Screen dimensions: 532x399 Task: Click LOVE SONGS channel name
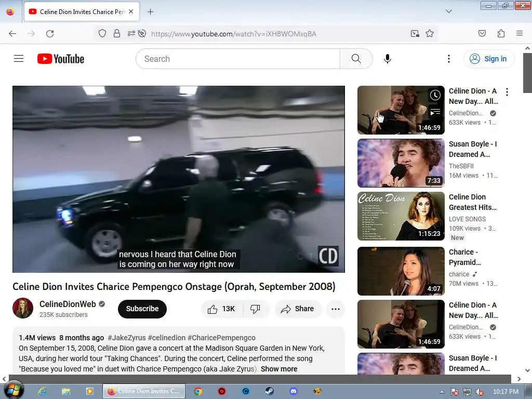point(467,219)
